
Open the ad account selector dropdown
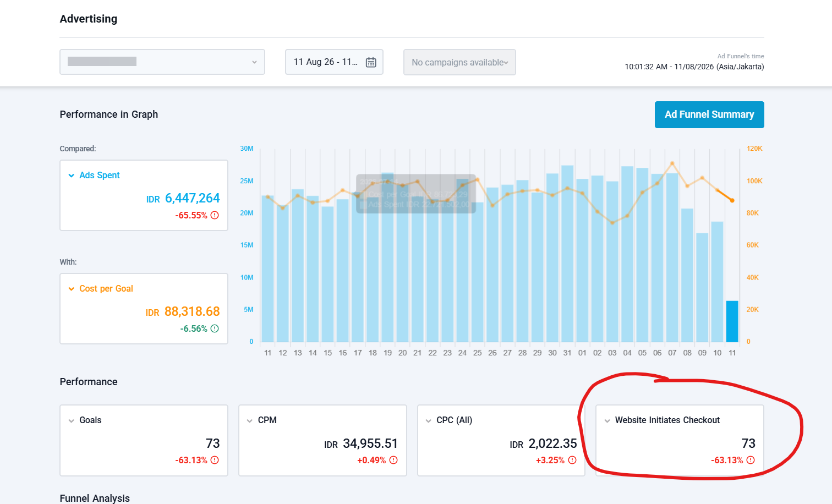click(x=162, y=62)
